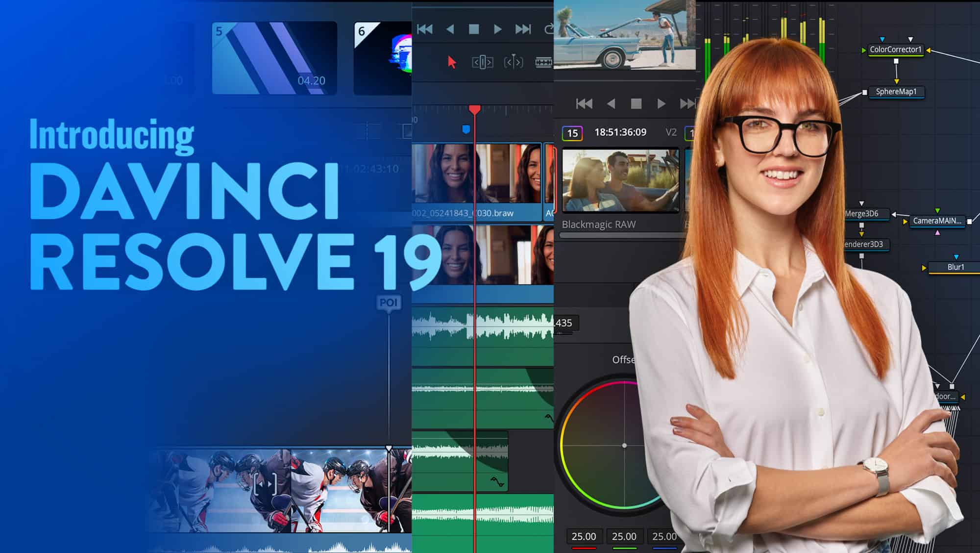This screenshot has height=553, width=980.
Task: Jump to first frame in timeline transport
Action: pyautogui.click(x=425, y=29)
